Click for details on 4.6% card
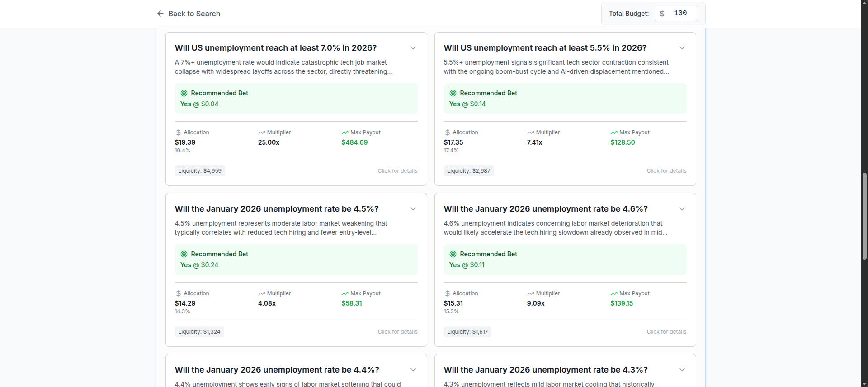The height and width of the screenshot is (387, 868). coord(666,332)
